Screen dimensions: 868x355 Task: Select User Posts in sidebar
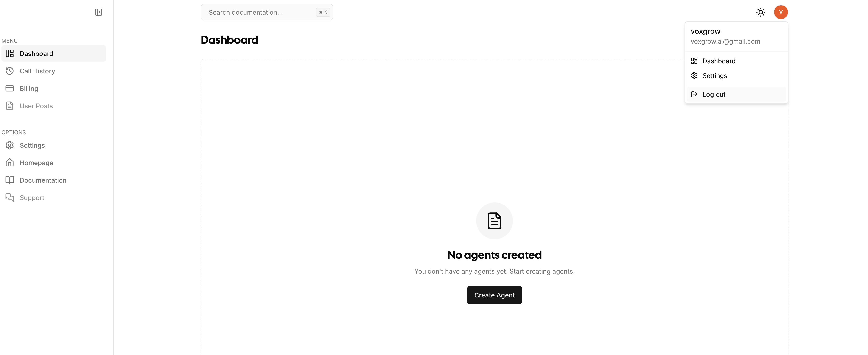(x=53, y=106)
